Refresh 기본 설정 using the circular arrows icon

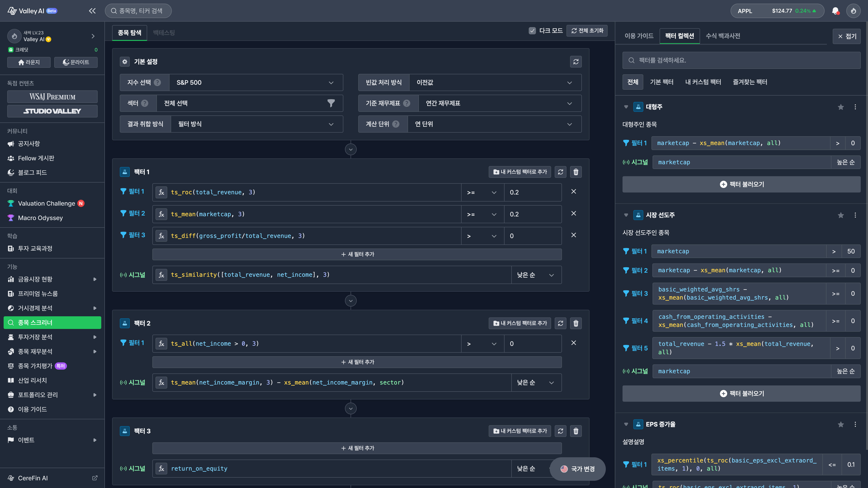(576, 61)
